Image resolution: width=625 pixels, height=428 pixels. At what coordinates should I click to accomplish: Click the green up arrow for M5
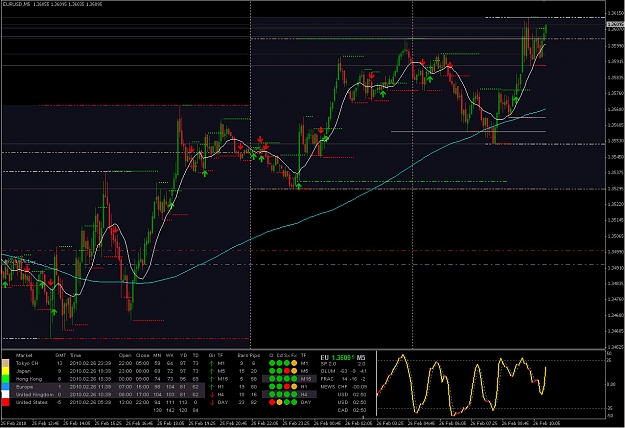coord(212,371)
